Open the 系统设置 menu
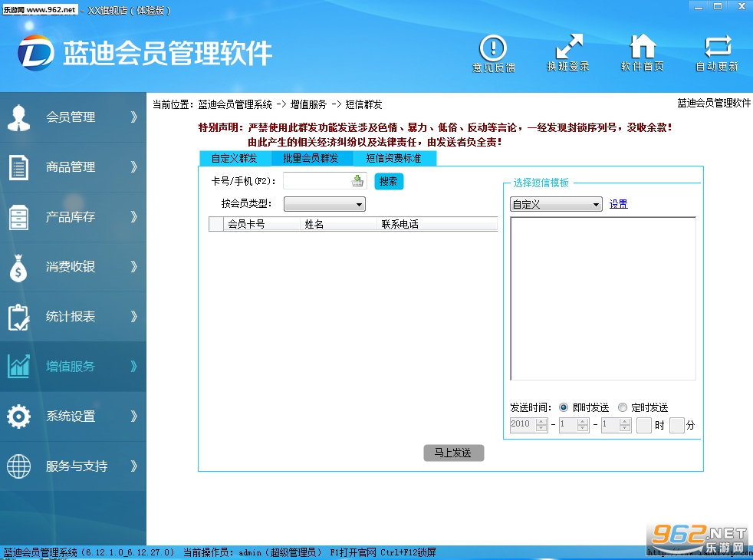 tap(73, 417)
